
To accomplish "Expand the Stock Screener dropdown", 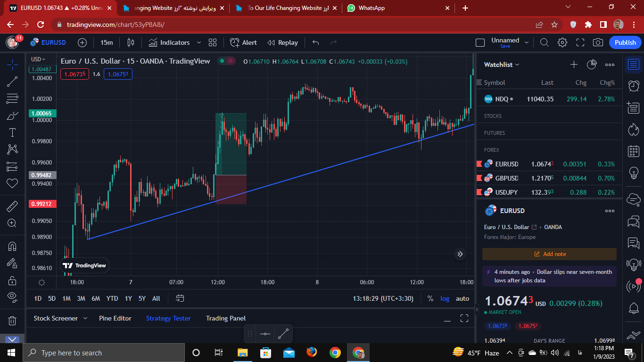I will point(85,318).
